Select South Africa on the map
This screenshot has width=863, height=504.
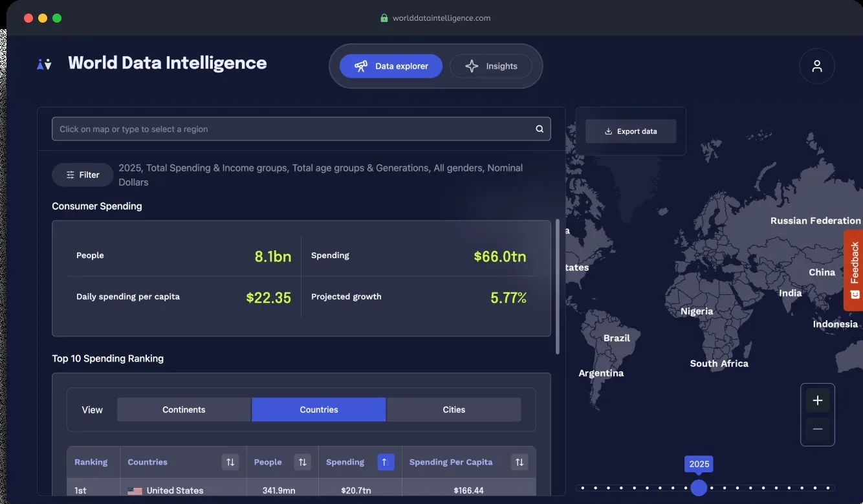pos(719,364)
